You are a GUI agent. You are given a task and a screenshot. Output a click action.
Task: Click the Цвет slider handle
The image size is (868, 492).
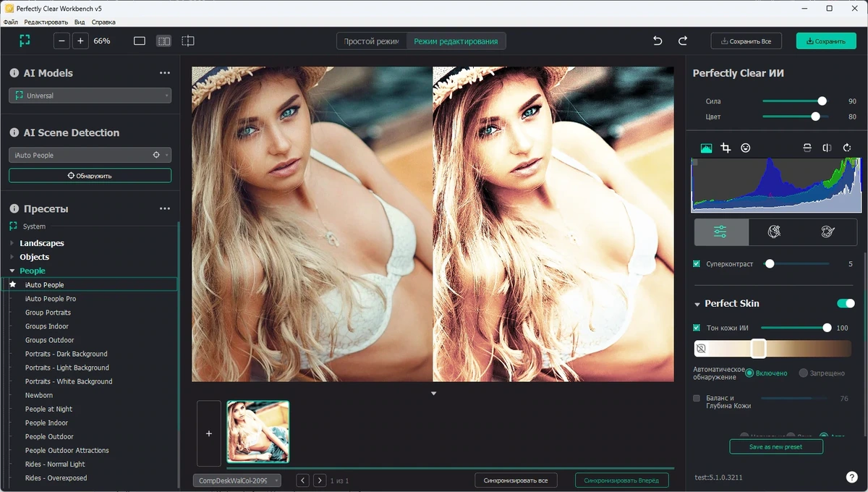tap(815, 116)
